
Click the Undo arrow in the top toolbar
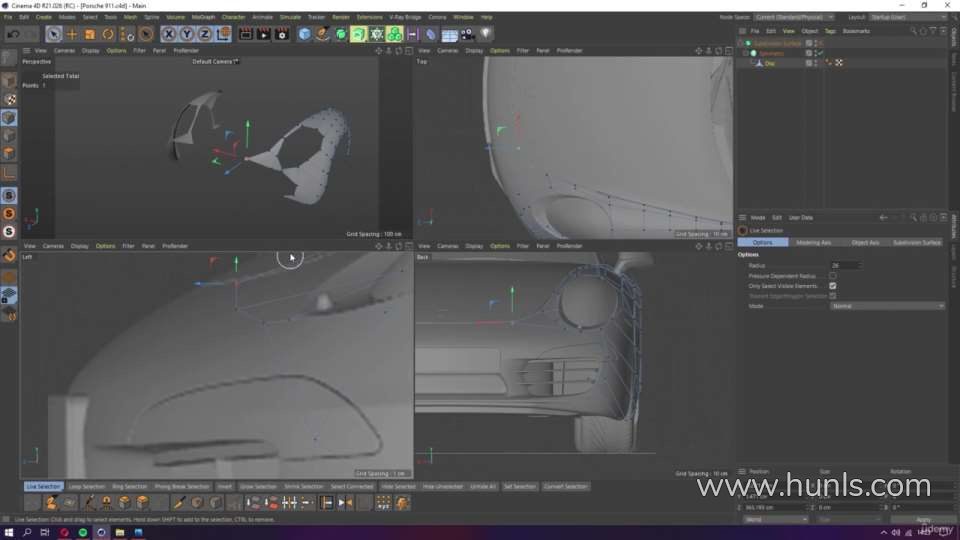click(x=13, y=34)
